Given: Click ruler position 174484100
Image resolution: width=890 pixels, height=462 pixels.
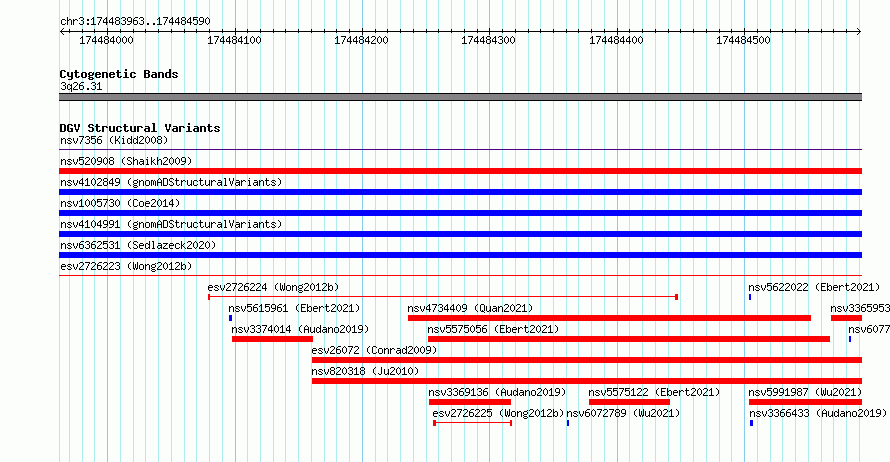Looking at the screenshot, I should coord(234,40).
